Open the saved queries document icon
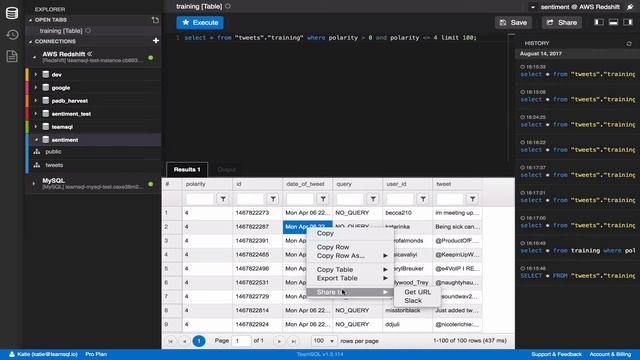 tap(12, 56)
